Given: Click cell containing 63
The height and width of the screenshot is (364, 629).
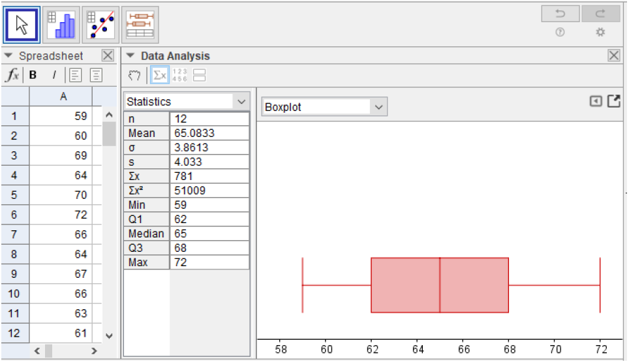Looking at the screenshot, I should point(61,314).
